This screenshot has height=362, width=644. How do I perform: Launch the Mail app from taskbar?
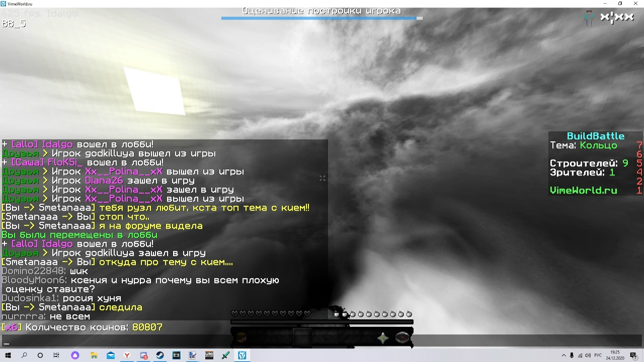tap(110, 355)
